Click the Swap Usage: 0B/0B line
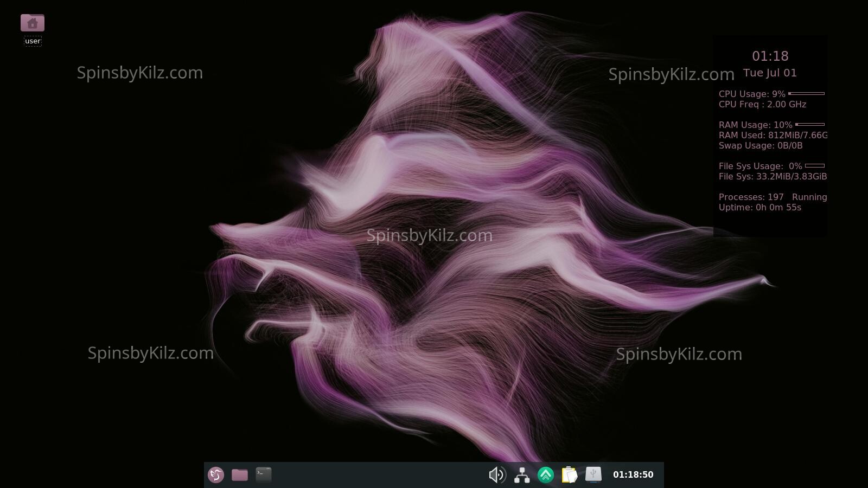This screenshot has height=488, width=868. pos(761,146)
